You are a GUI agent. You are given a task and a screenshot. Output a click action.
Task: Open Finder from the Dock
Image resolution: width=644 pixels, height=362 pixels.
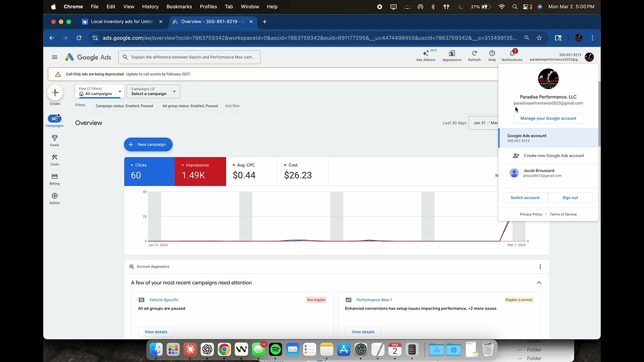point(156,349)
